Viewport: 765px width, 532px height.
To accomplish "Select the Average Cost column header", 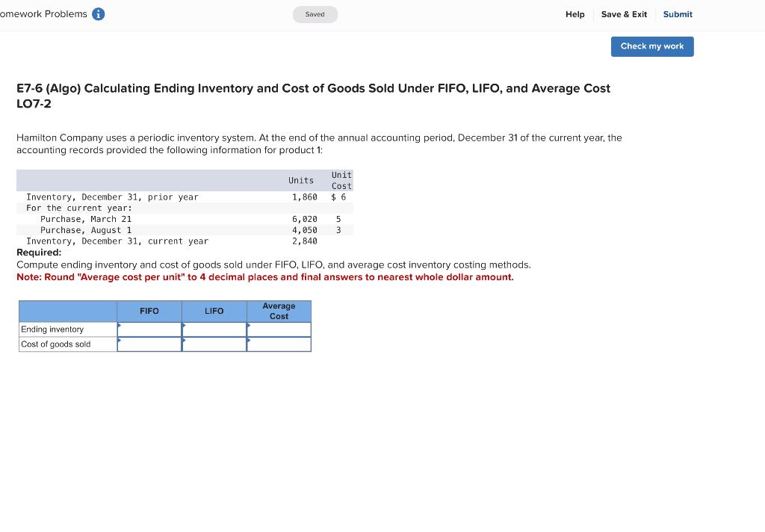I will coord(279,311).
